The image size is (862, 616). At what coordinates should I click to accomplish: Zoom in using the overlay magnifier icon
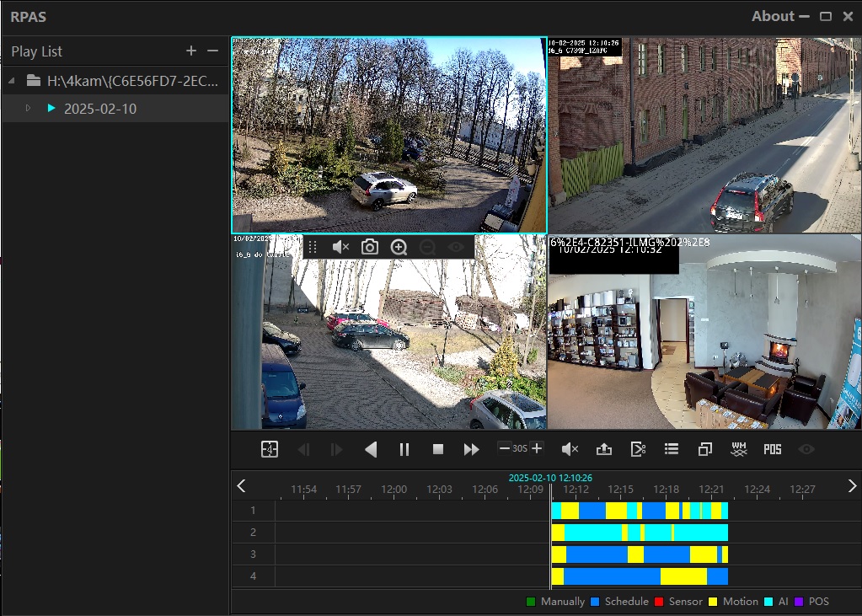[x=399, y=247]
